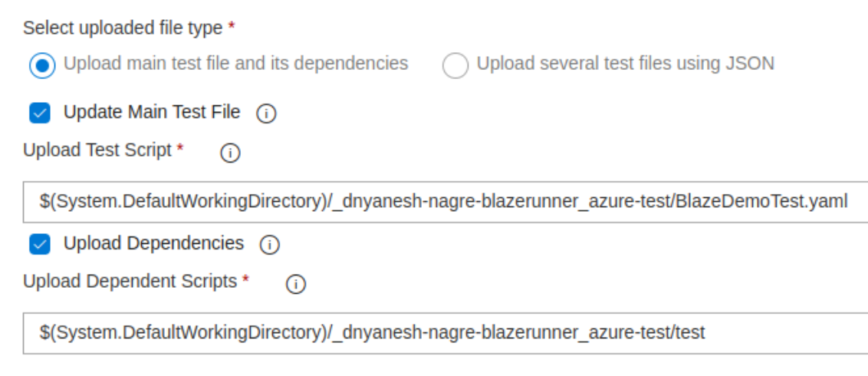Click the 'Upload Dependent Scripts' field label

tap(130, 282)
